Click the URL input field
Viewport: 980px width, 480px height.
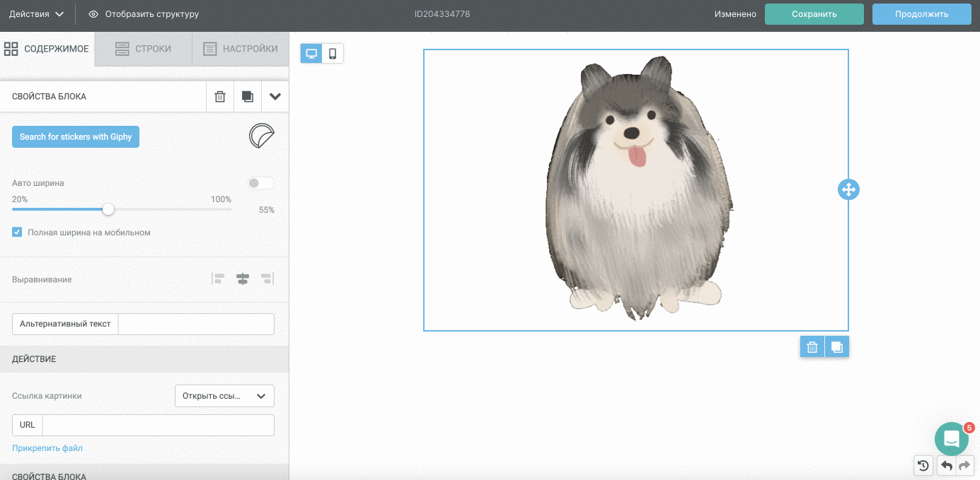point(158,425)
